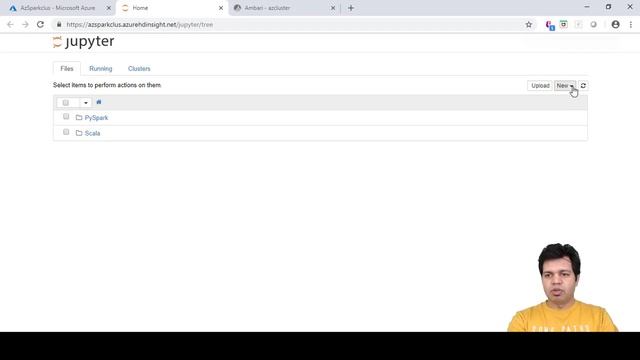This screenshot has height=360, width=640.
Task: Click the browser forward arrow
Action: click(25, 24)
